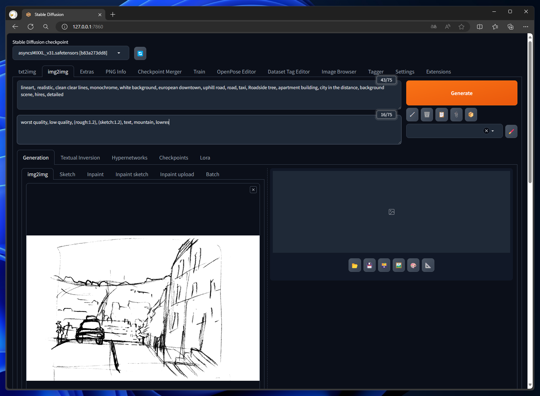Open the OpenPose Editor tab
Viewport: 540px width, 396px height.
coord(236,72)
